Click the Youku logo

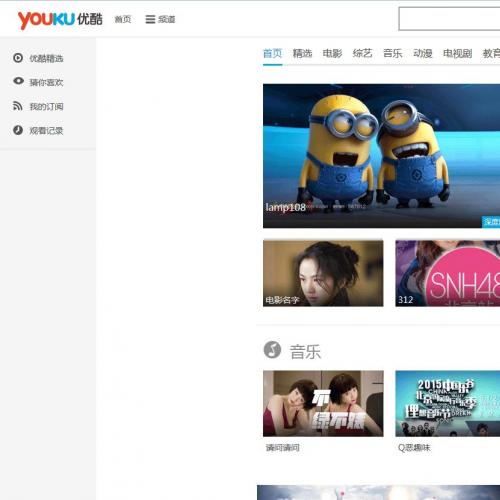[60, 20]
